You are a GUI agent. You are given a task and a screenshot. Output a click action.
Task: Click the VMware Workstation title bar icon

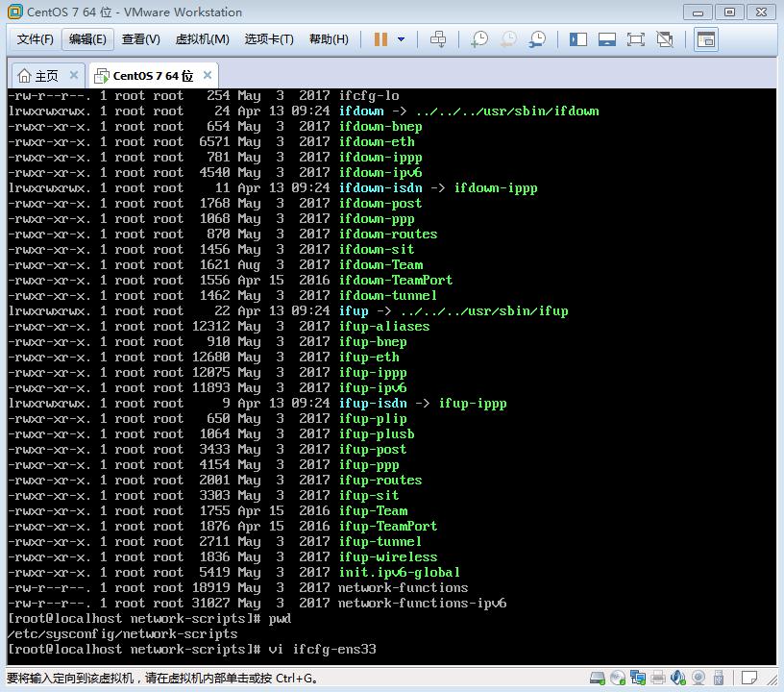[14, 12]
